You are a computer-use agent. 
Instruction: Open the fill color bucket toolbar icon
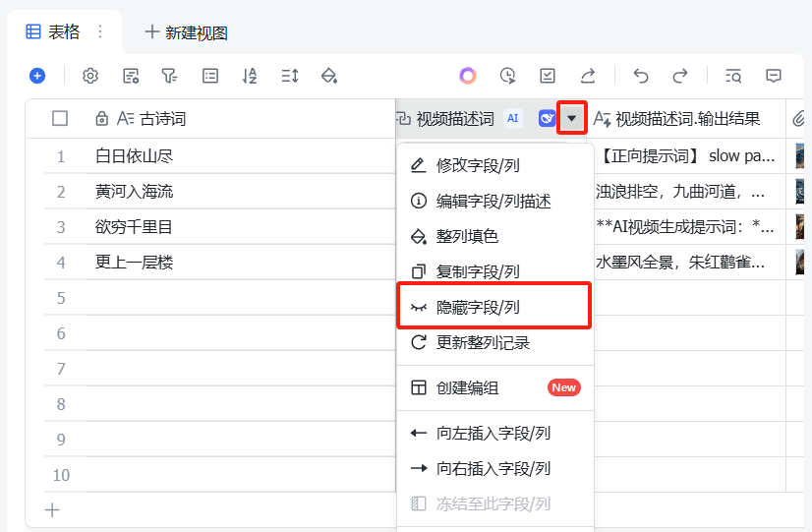pyautogui.click(x=329, y=76)
